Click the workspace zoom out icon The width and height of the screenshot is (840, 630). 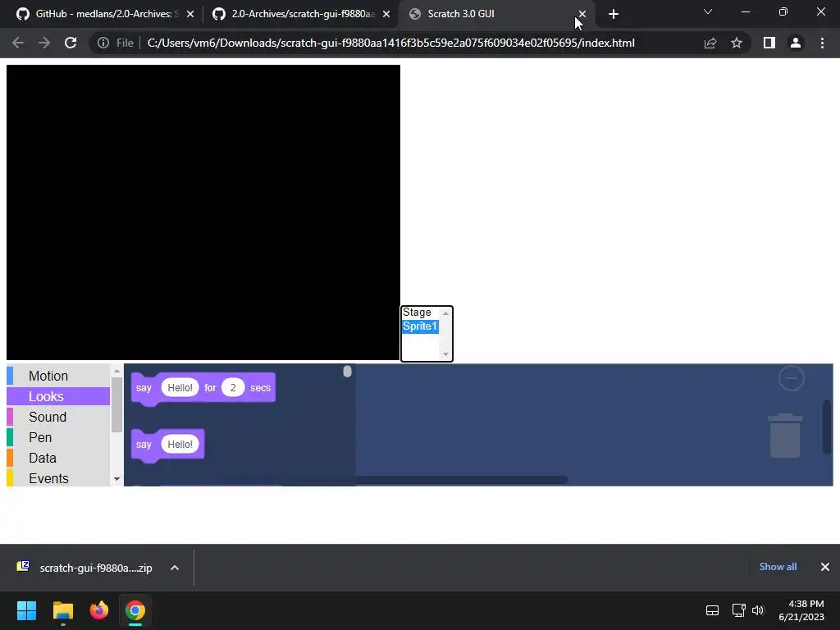(x=792, y=378)
